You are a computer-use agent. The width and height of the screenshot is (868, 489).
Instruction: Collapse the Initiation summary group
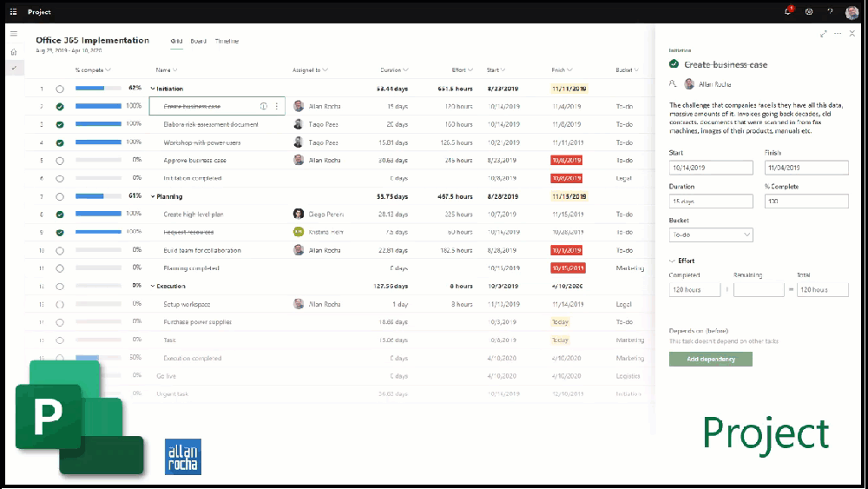pos(153,89)
